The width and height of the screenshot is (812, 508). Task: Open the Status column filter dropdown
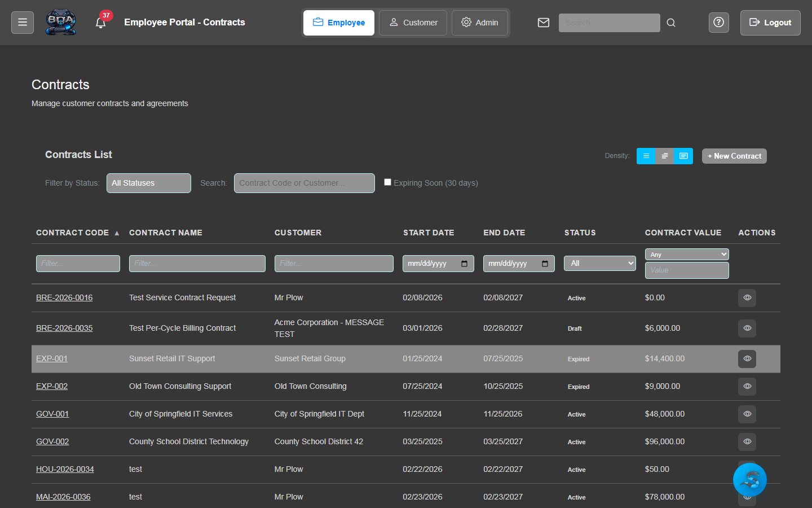pyautogui.click(x=599, y=264)
